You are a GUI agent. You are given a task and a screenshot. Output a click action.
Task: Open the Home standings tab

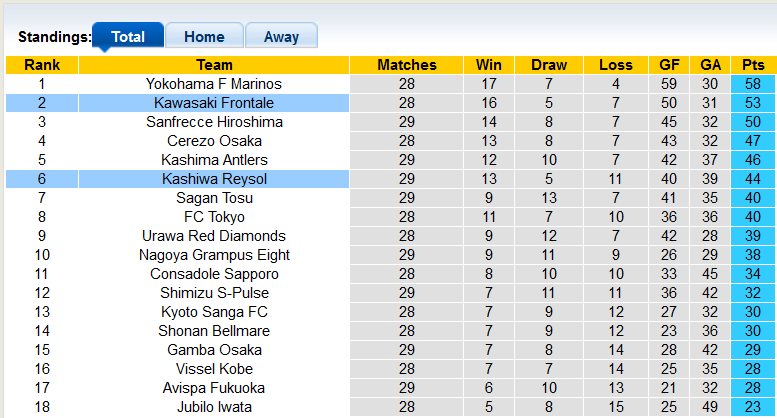pos(204,37)
